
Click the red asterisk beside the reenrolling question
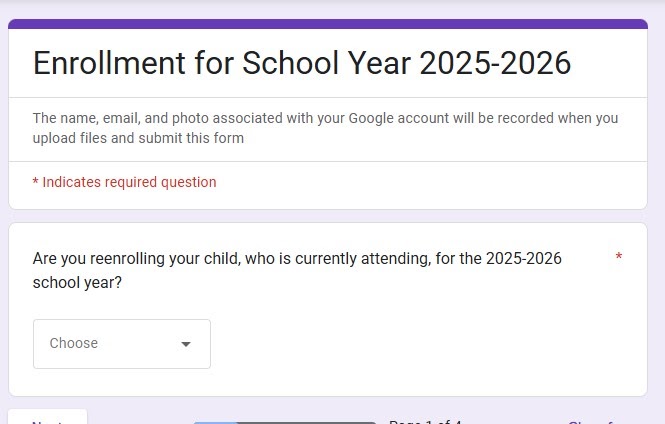click(619, 258)
